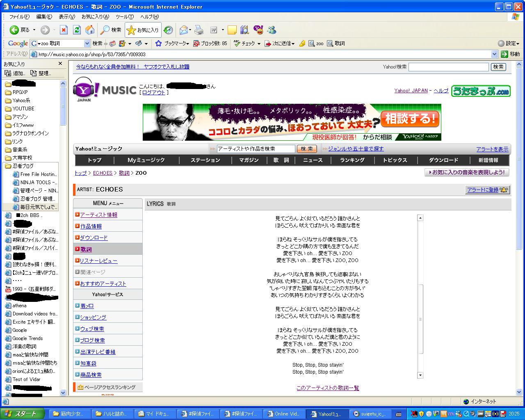Find 歌詞 via the Google toolbar button
This screenshot has height=420, width=525.
pos(336,43)
